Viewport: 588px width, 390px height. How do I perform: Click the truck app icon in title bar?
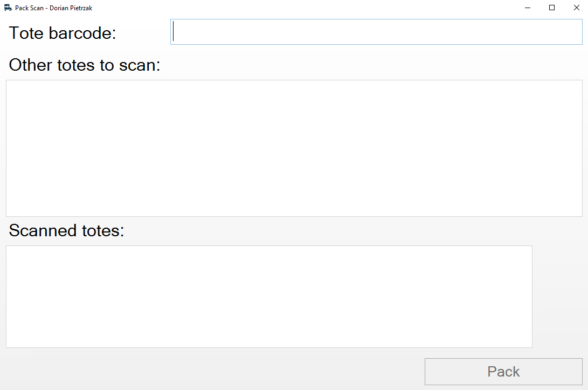click(8, 8)
